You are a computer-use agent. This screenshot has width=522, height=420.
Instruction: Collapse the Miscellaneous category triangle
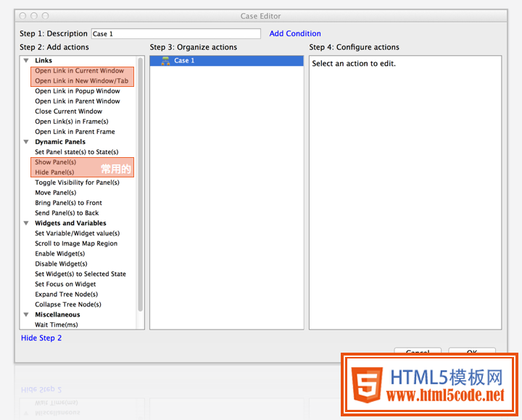coord(27,315)
